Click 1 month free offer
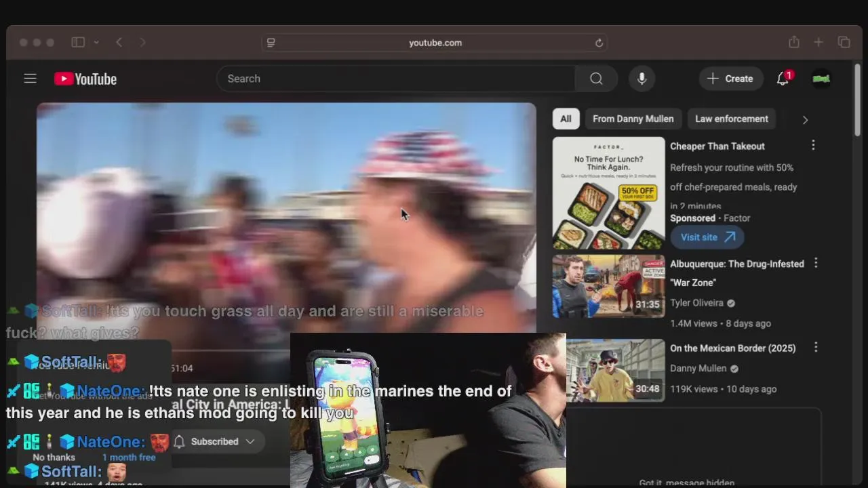This screenshot has height=488, width=868. 129,457
